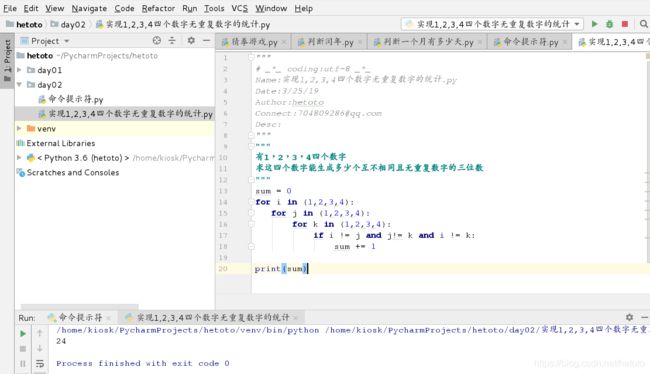Expand the day01 folder
Image resolution: width=650 pixels, height=374 pixels.
coord(19,70)
